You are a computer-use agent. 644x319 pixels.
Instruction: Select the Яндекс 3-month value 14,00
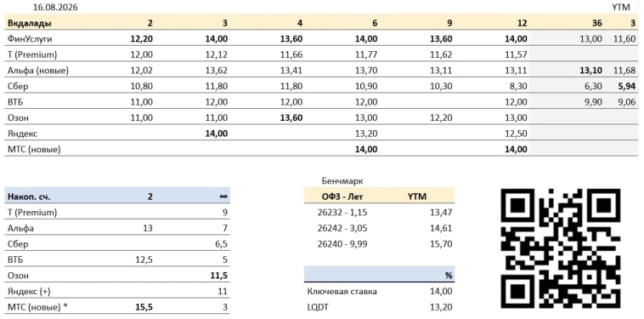(x=217, y=134)
